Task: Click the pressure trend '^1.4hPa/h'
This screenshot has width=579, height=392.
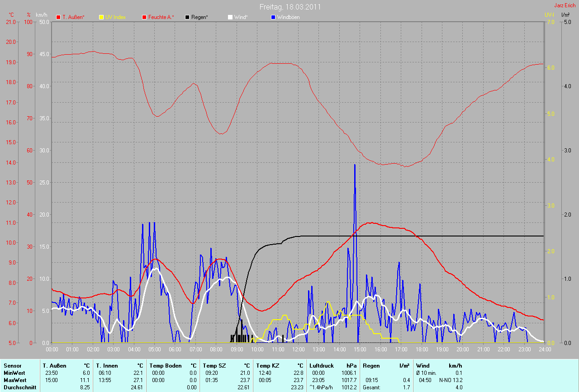Action: click(322, 387)
